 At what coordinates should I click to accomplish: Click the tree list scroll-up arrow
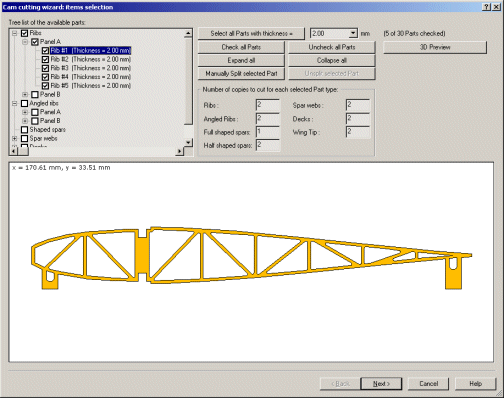(x=188, y=33)
